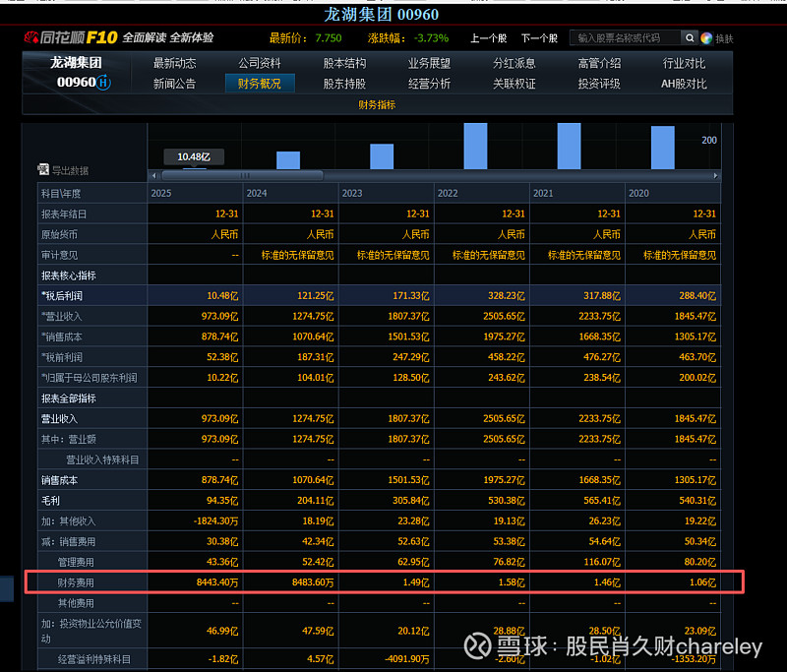Open the 股东持股 tab

coord(344,84)
